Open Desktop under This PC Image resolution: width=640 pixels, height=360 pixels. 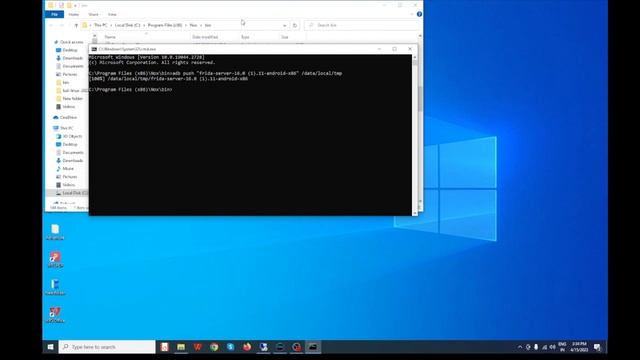point(70,144)
